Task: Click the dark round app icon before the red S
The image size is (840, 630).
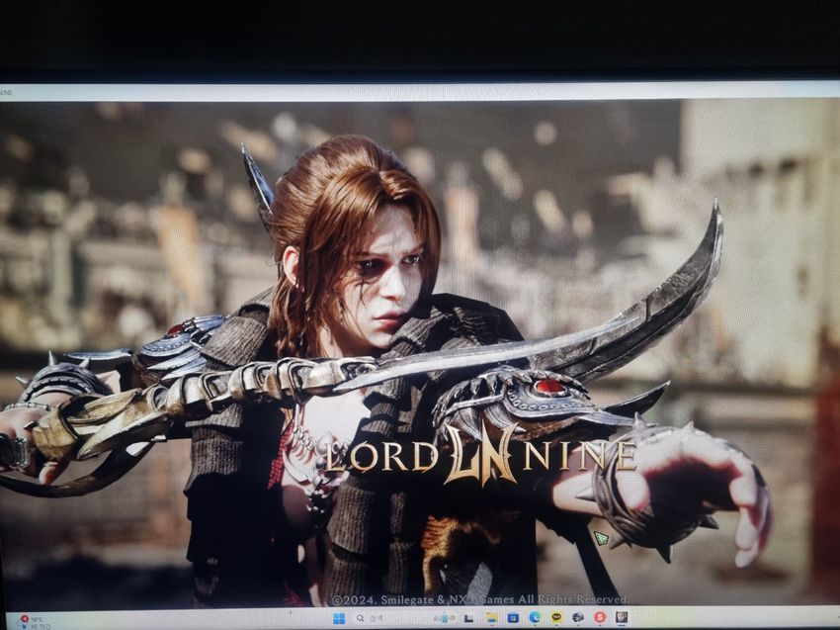Action: 578,618
